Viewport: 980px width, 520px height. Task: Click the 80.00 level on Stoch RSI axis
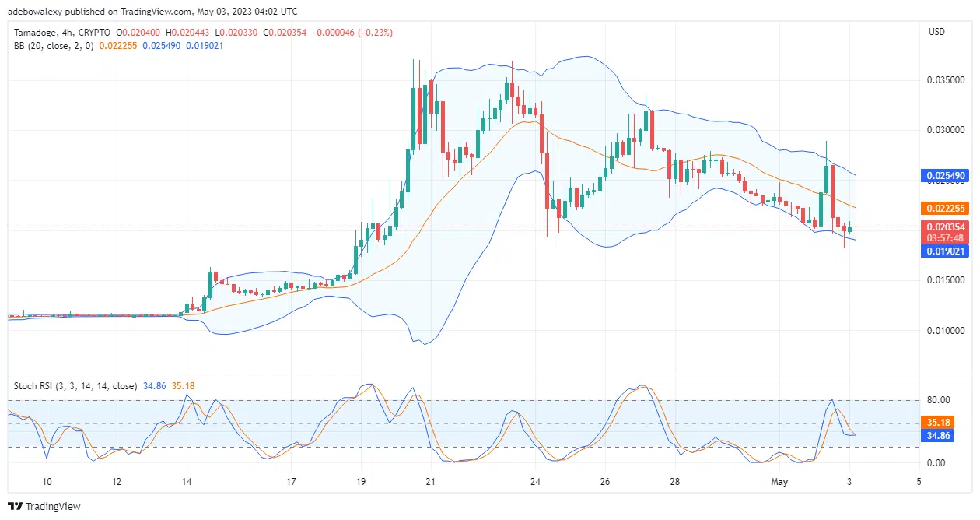[940, 400]
